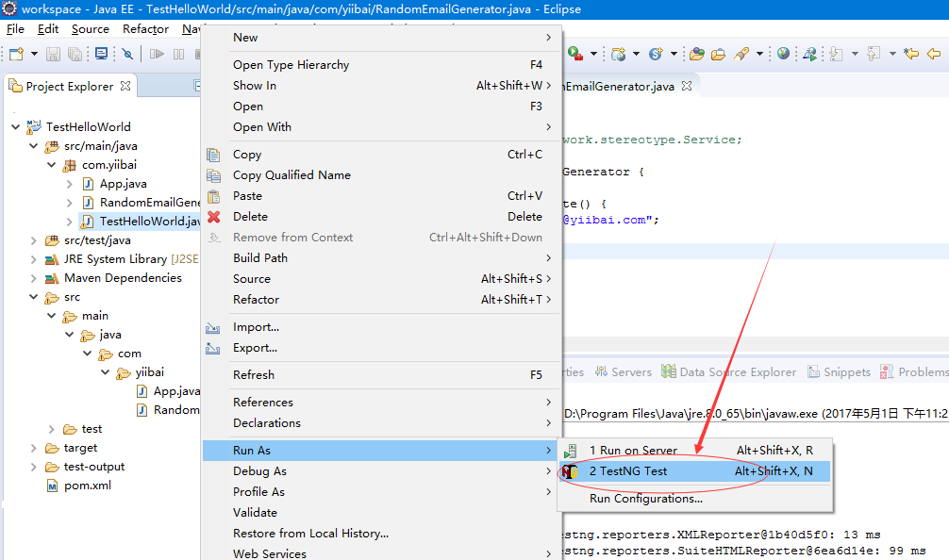Viewport: 949px width, 560px height.
Task: Expand Maven Dependencies node
Action: coord(34,278)
